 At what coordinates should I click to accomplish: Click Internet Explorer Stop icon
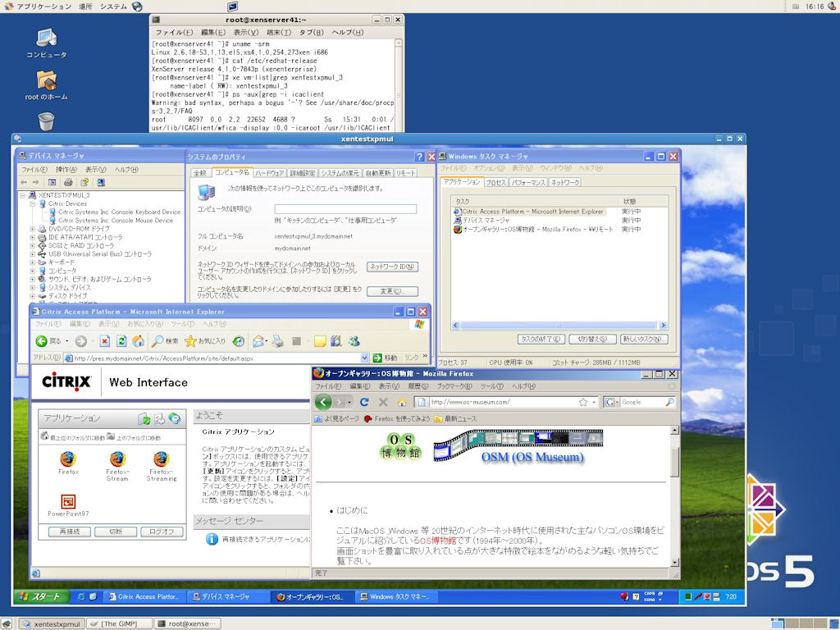(105, 341)
